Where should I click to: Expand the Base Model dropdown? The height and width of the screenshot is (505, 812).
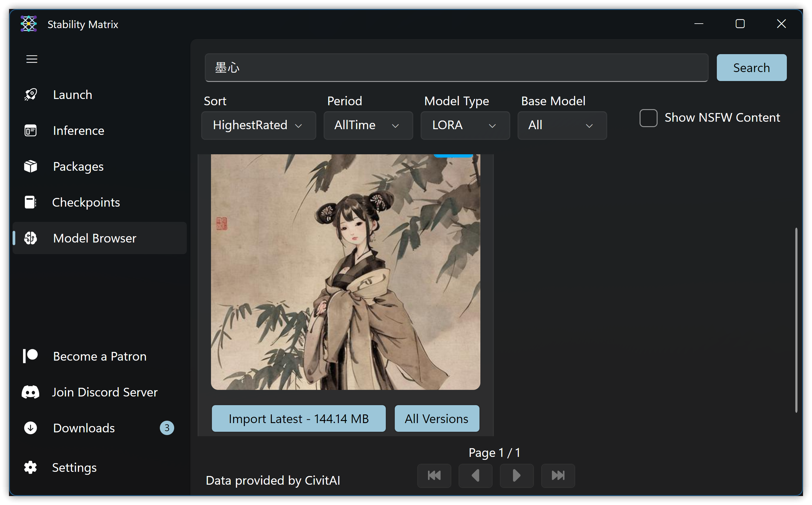[x=561, y=125]
